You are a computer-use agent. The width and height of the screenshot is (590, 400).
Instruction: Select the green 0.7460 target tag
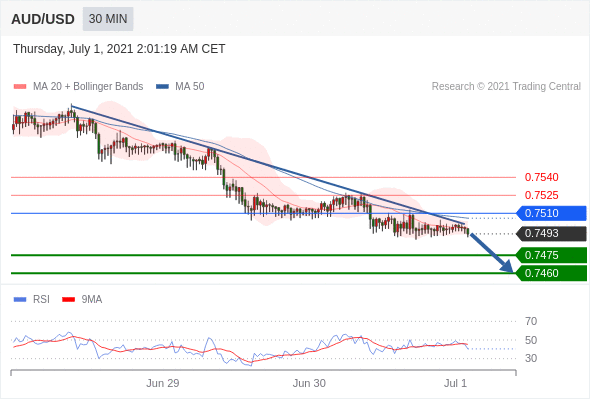tap(551, 273)
